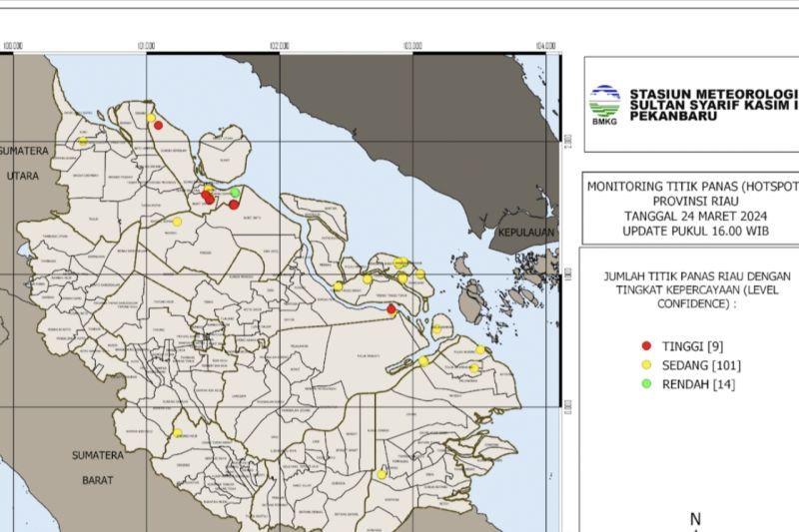Click the TINGGI [9] legend label
This screenshot has width=799, height=532.
point(691,345)
